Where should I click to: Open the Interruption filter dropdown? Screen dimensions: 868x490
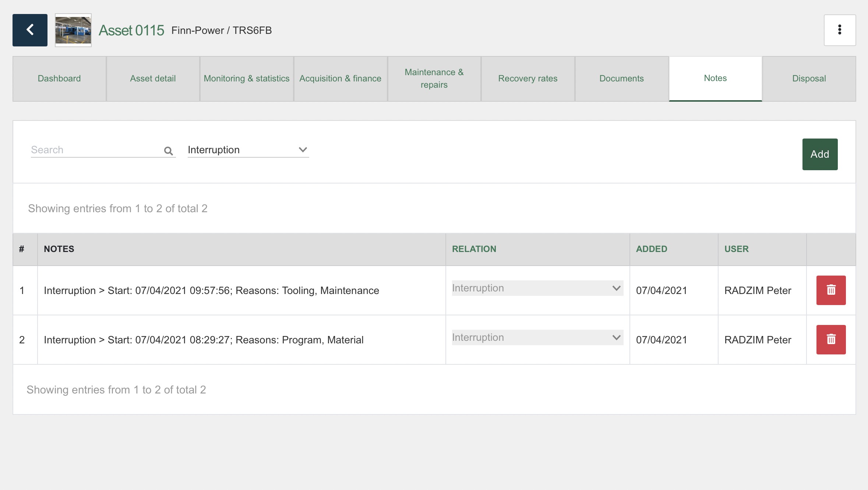click(x=247, y=150)
